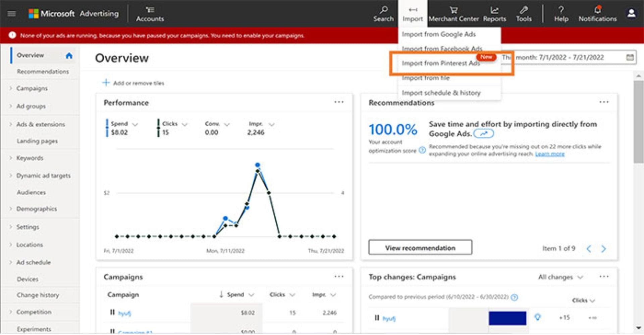This screenshot has height=335, width=644.
Task: Toggle pause status of hyufj campaign
Action: [112, 312]
